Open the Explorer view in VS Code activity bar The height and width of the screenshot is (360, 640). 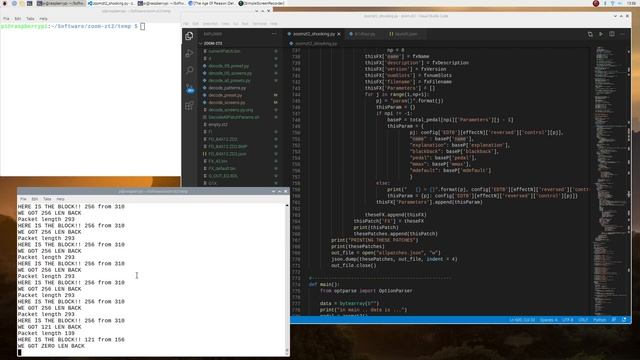click(189, 36)
